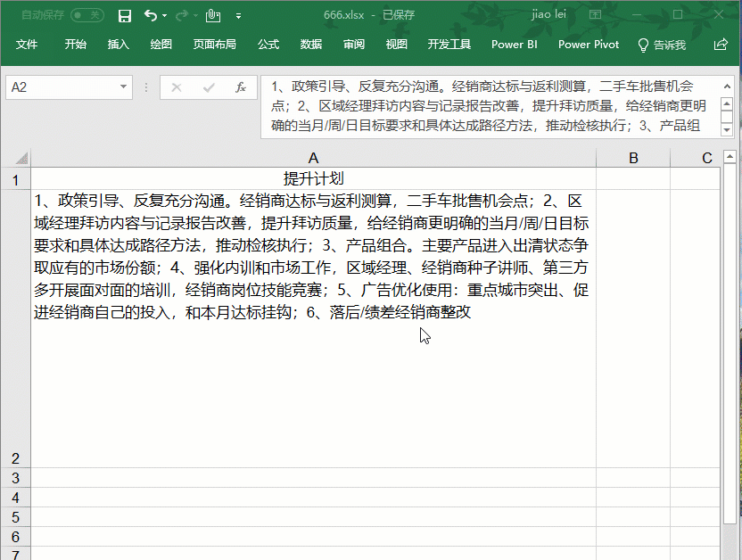Viewport: 742px width, 560px height.
Task: Open the Name Box dropdown arrow
Action: click(x=122, y=86)
